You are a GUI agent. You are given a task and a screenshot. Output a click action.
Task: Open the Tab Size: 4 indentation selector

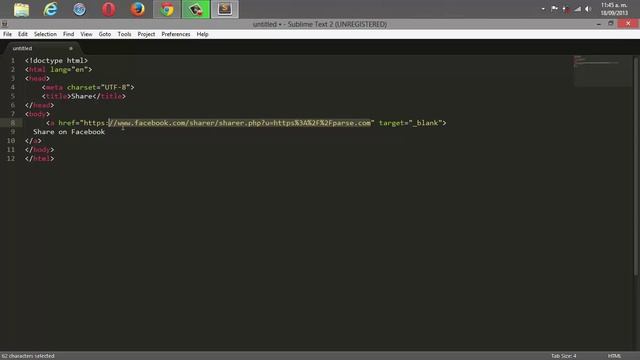564,356
